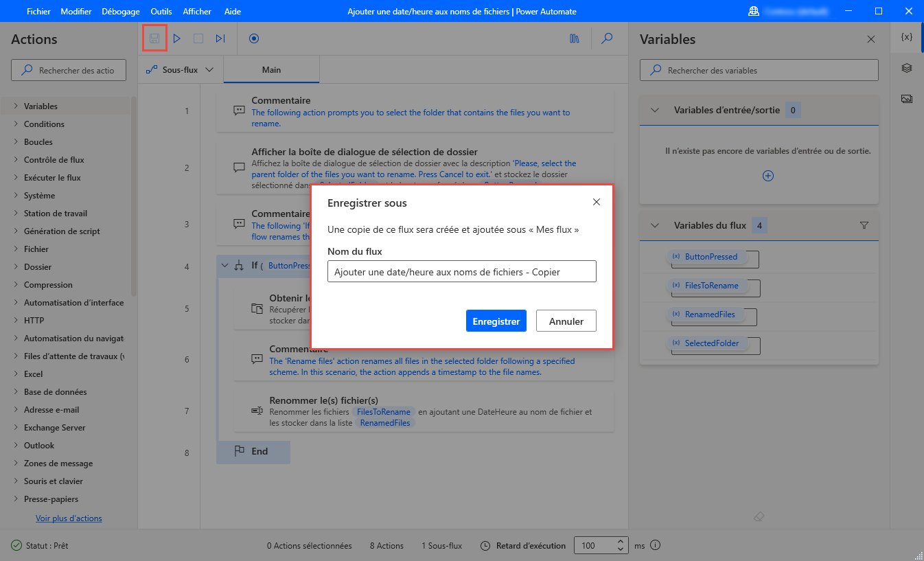Screen dimensions: 924x561
Task: Open the Débogage menu
Action: (121, 12)
